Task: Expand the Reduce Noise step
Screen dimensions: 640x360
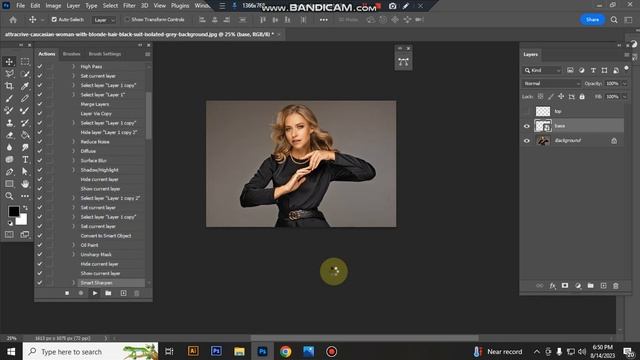Action: 73,142
